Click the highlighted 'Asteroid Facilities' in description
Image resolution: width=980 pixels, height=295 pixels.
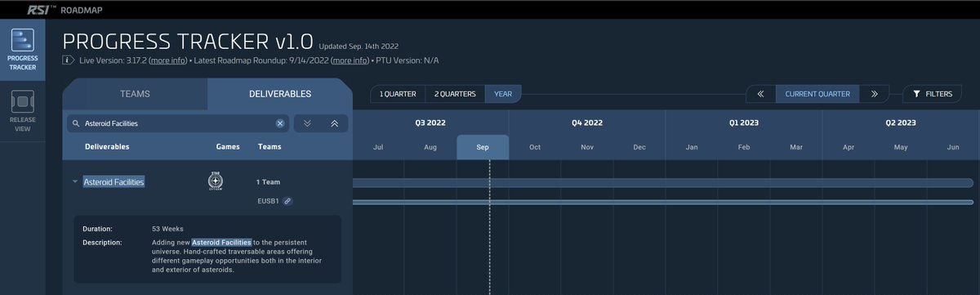221,243
